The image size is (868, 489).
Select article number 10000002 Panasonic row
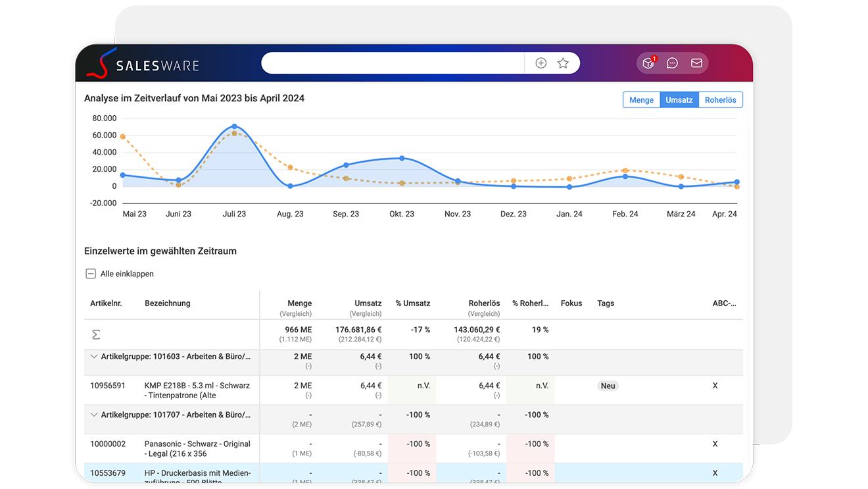tap(108, 444)
